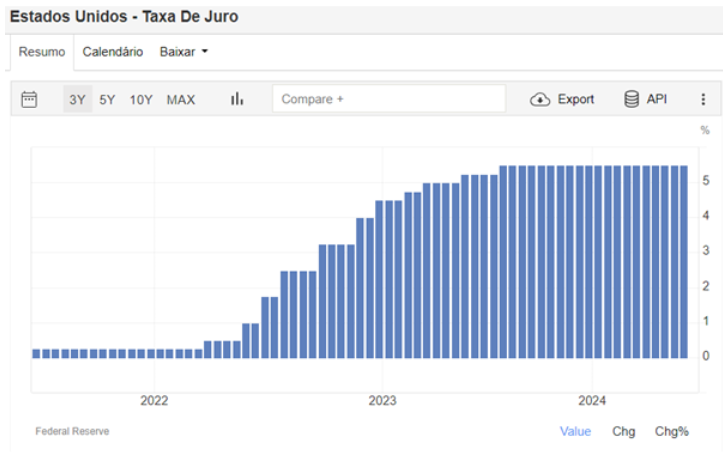
Task: Open the calendar date range picker icon
Action: pyautogui.click(x=29, y=99)
